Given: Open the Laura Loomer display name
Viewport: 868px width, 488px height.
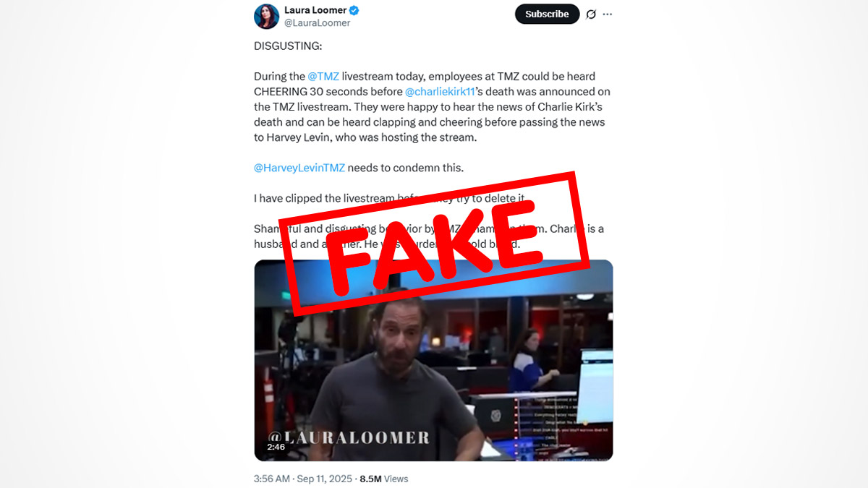Looking at the screenshot, I should (315, 10).
